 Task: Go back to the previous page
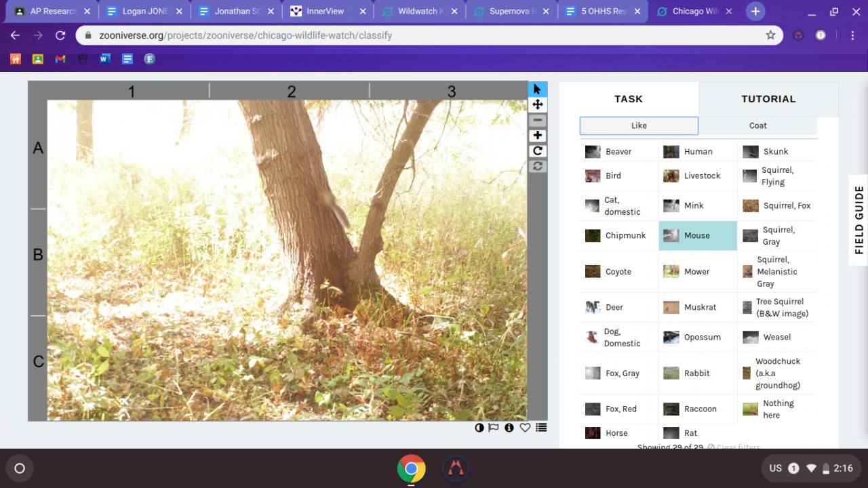coord(15,35)
